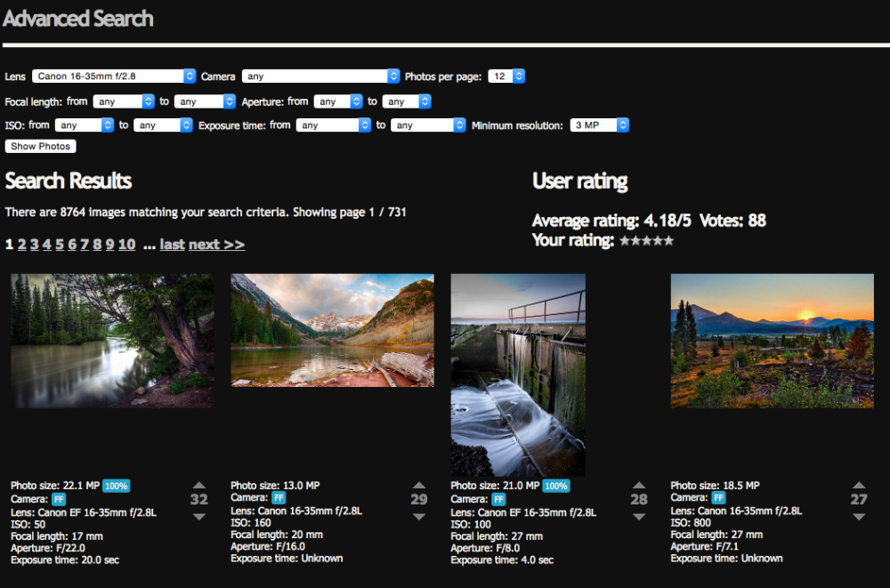890x588 pixels.
Task: Upvote the photo rated 28
Action: click(639, 485)
